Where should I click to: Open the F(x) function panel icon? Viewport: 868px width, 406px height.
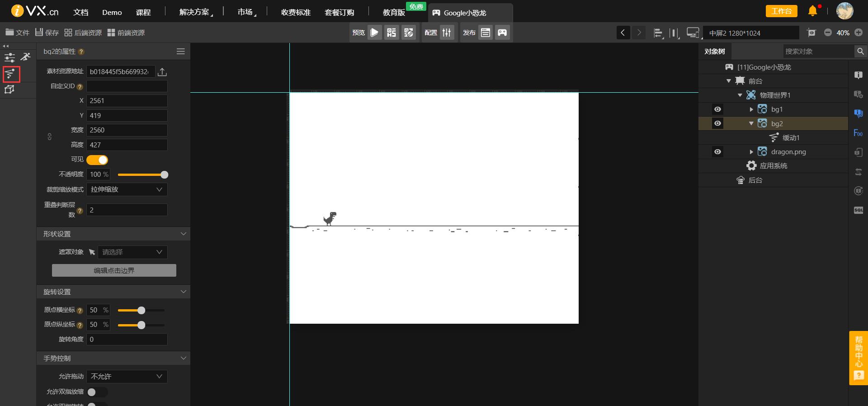click(858, 133)
